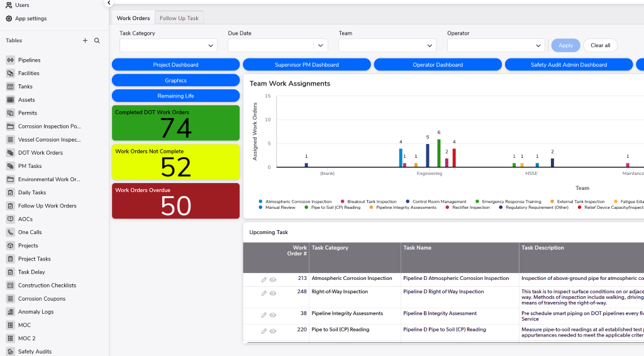Click the search tables magnifier icon
Screen dimensions: 644x356
(x=97, y=40)
